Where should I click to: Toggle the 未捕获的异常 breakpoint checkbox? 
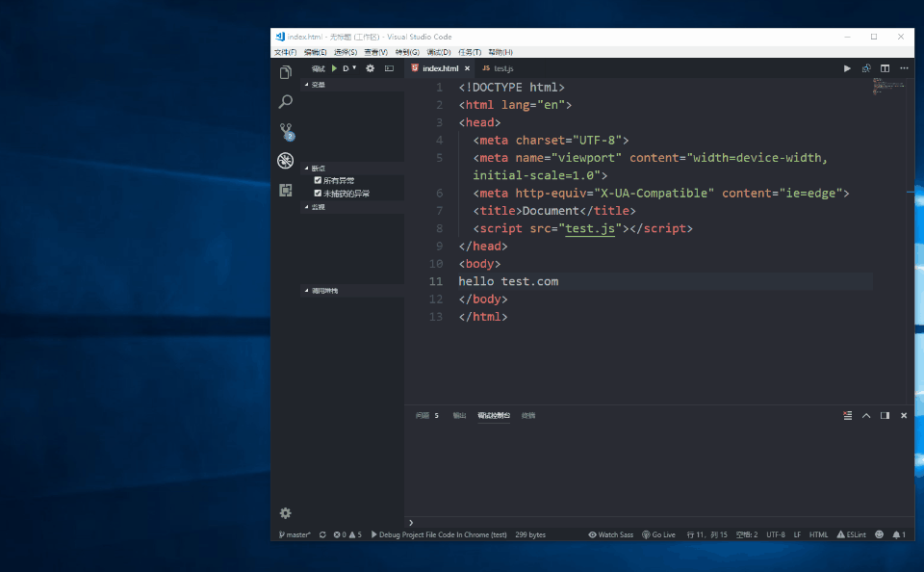coord(318,194)
